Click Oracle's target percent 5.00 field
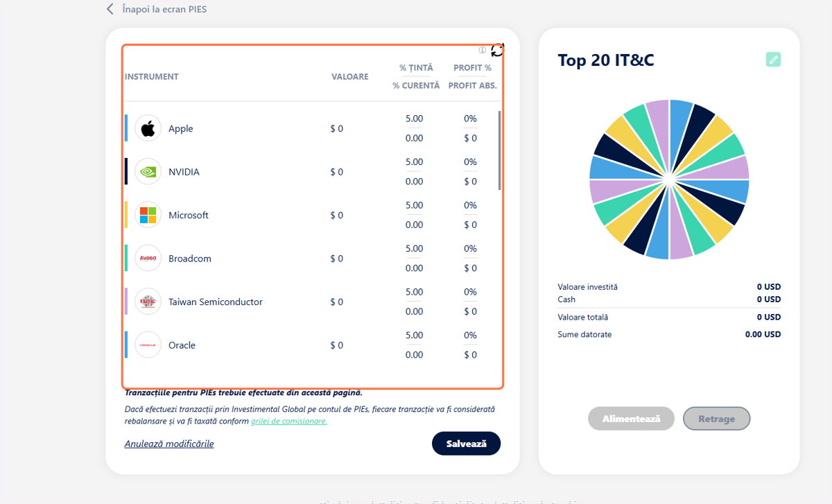The image size is (832, 504). point(414,335)
